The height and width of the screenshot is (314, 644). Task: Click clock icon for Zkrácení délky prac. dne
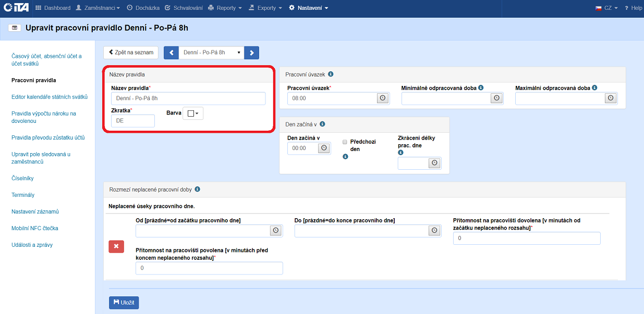point(434,163)
